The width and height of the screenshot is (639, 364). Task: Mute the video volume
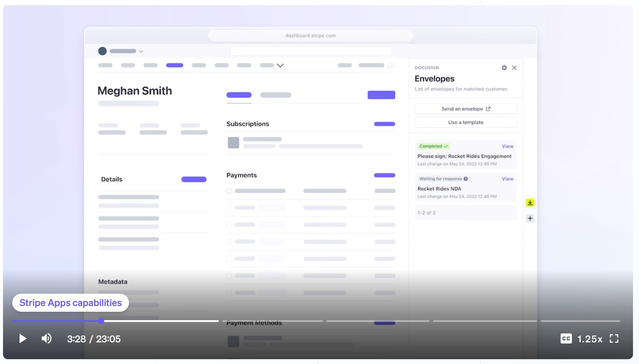point(47,338)
